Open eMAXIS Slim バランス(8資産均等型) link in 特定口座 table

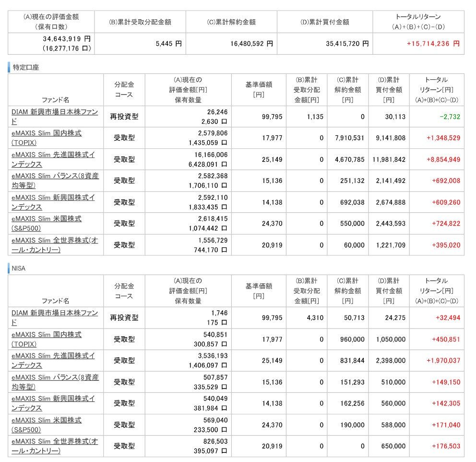(55, 181)
